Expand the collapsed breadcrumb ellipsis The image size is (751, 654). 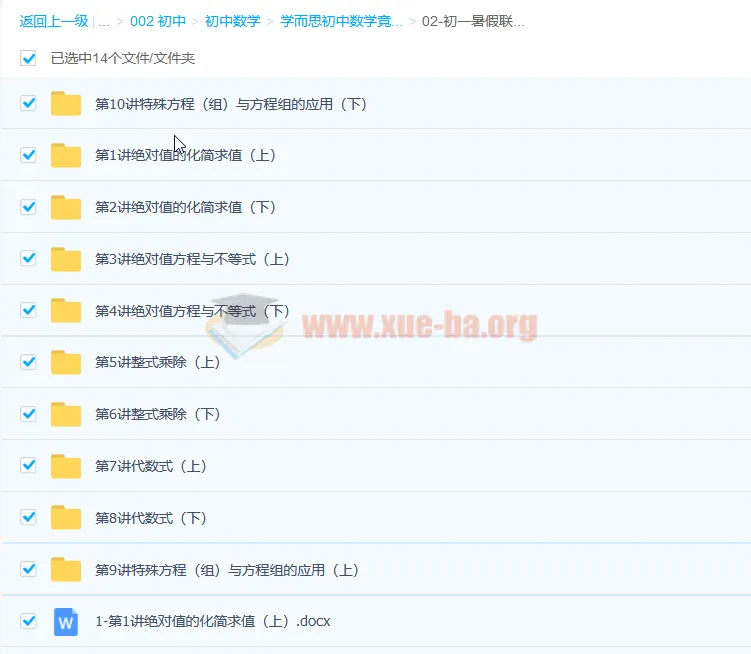click(104, 22)
